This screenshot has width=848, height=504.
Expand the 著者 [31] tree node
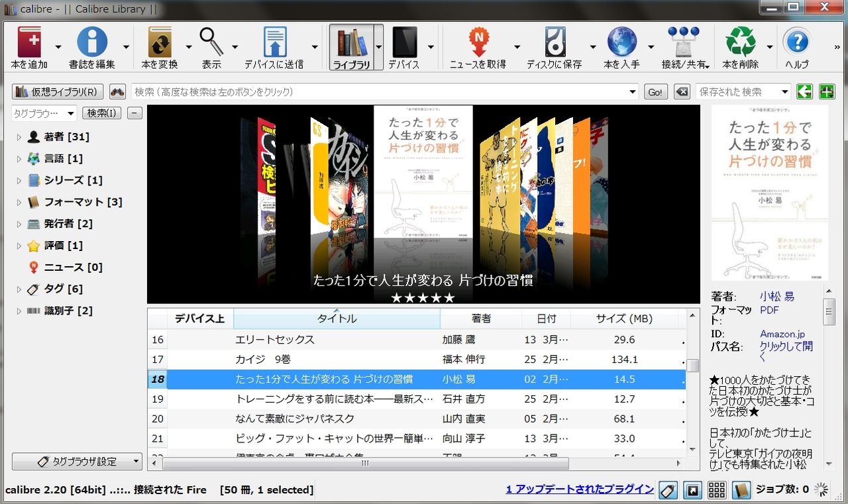click(19, 137)
